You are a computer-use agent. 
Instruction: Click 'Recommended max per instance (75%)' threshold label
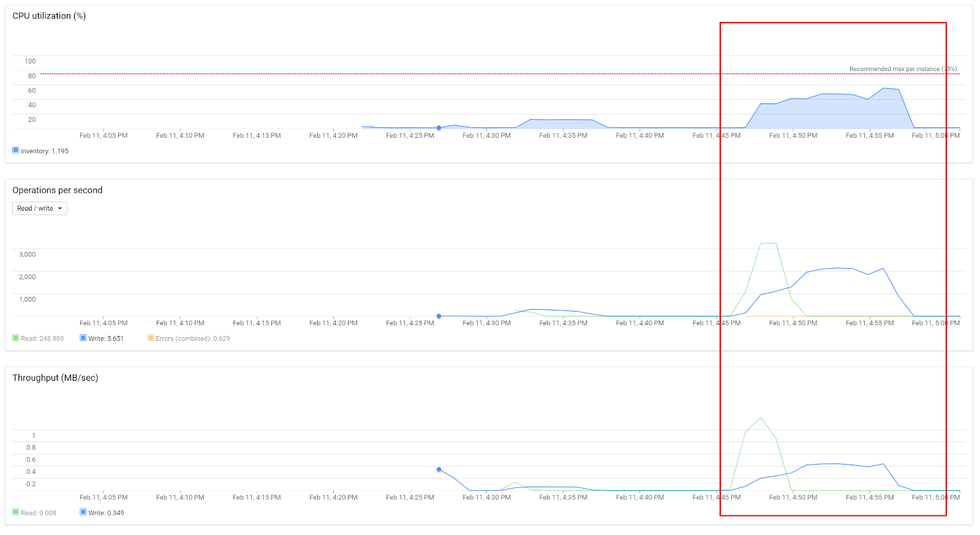pyautogui.click(x=903, y=69)
